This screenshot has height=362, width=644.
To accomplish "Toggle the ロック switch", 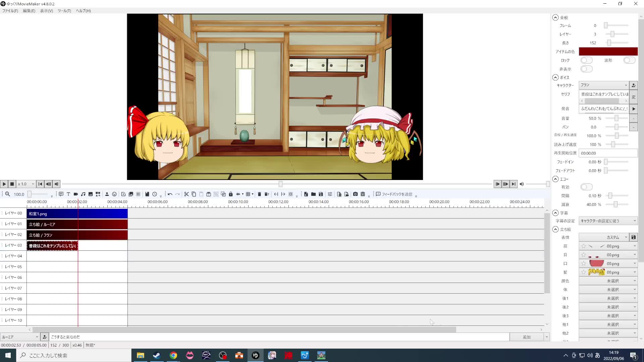I will [x=586, y=60].
